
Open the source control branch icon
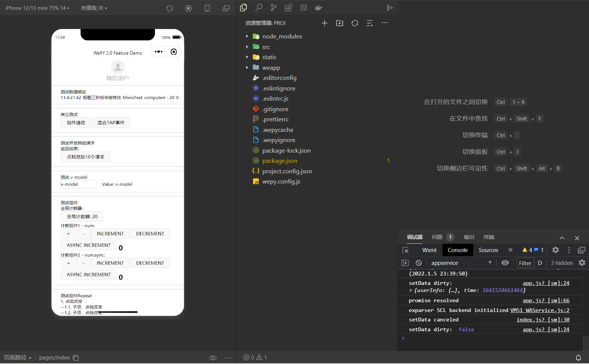[274, 8]
